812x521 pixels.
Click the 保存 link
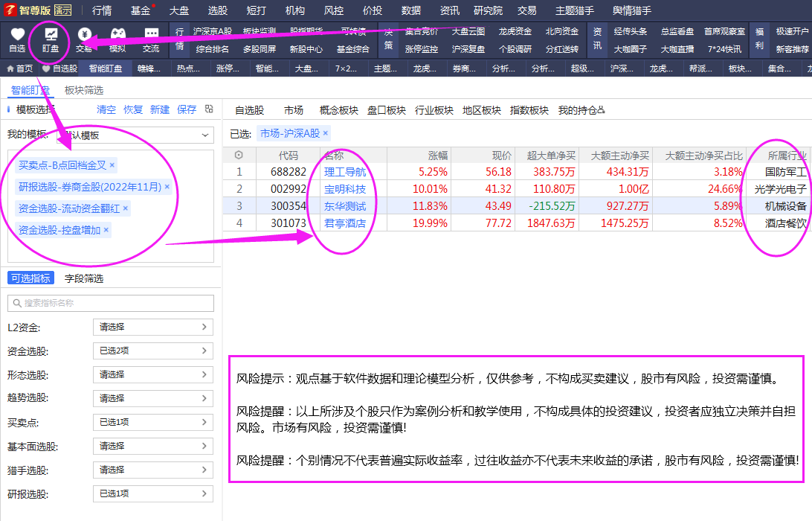pyautogui.click(x=187, y=109)
